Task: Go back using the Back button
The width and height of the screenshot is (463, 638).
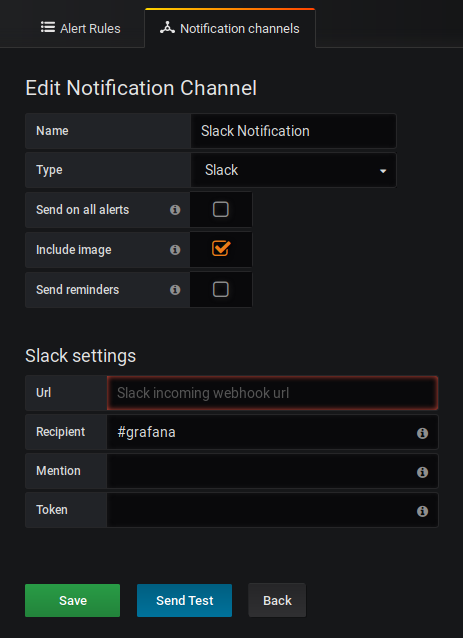Action: (x=277, y=600)
